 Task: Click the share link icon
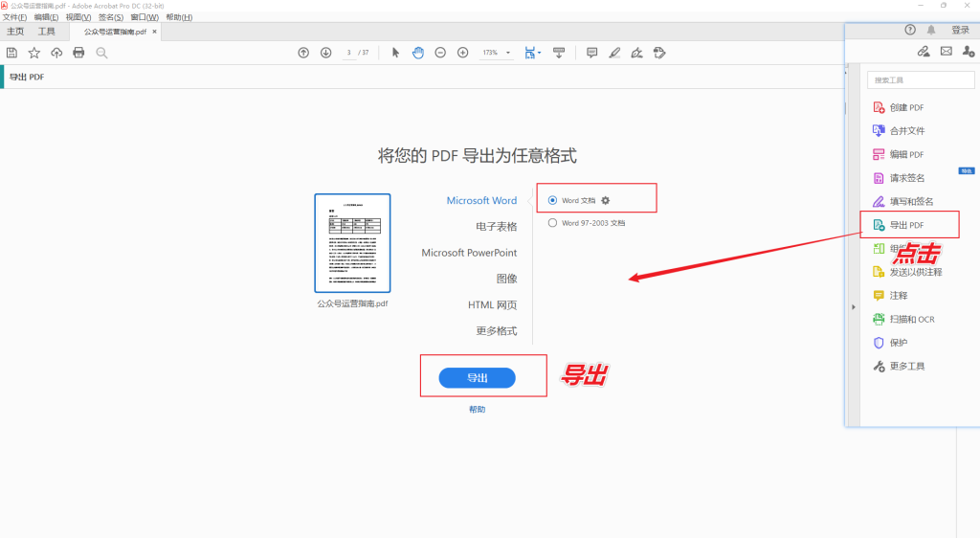(x=924, y=52)
